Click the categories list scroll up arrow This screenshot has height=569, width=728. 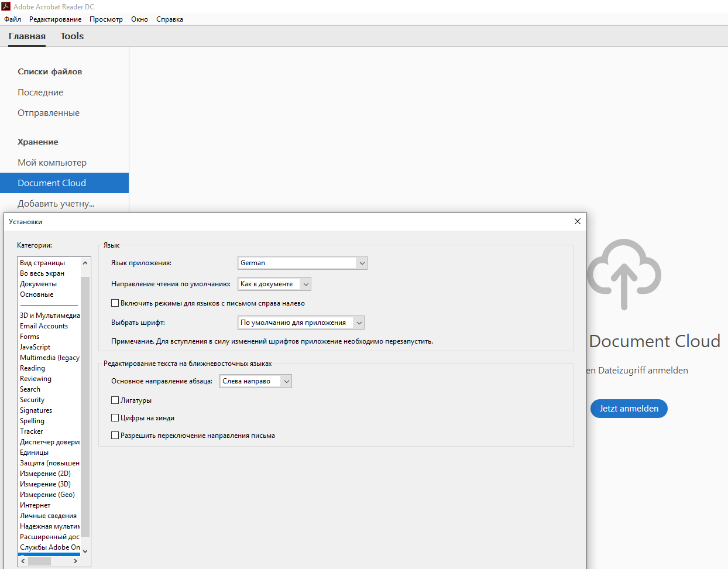click(85, 263)
